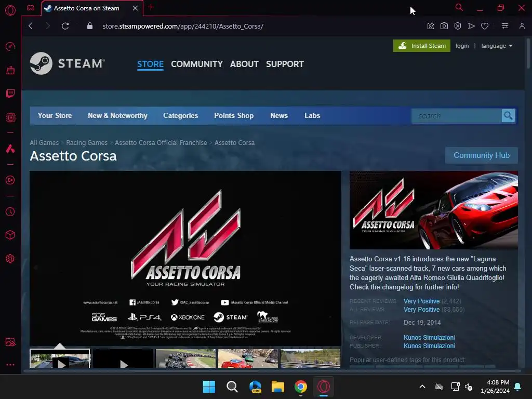View site security lock info
This screenshot has height=399, width=532.
click(89, 26)
